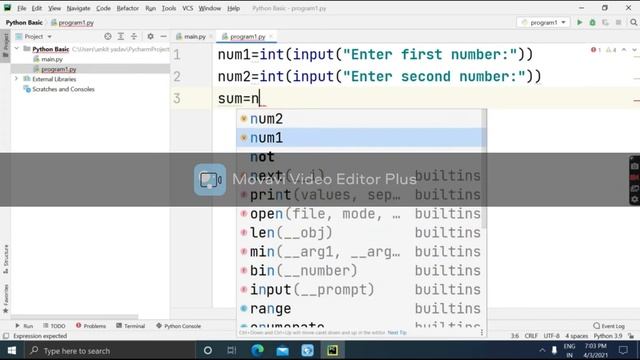Collapse the Python Basic project folder
Screen dimensions: 640x360
[x=17, y=49]
